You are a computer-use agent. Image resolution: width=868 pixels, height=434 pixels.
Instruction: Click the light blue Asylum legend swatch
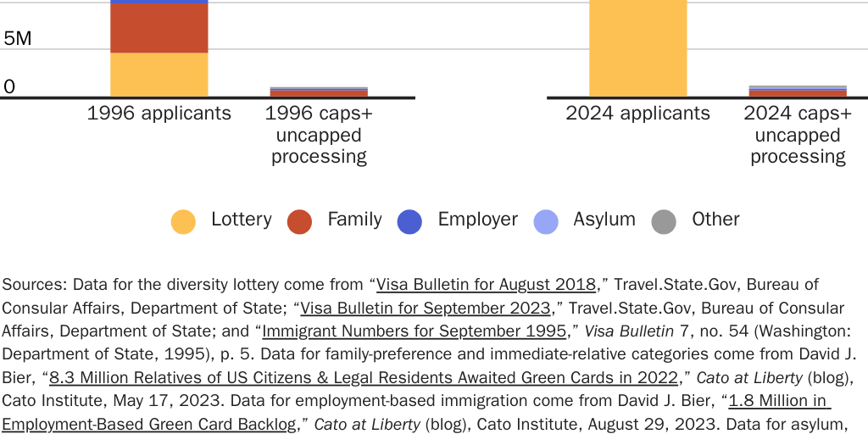coord(545,221)
